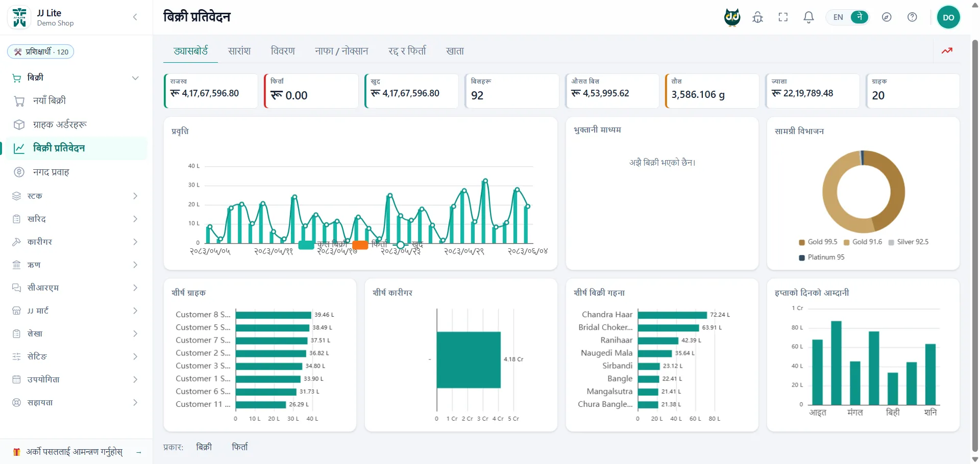The width and height of the screenshot is (980, 464).
Task: Click the gift icon in invite banner
Action: 16,452
